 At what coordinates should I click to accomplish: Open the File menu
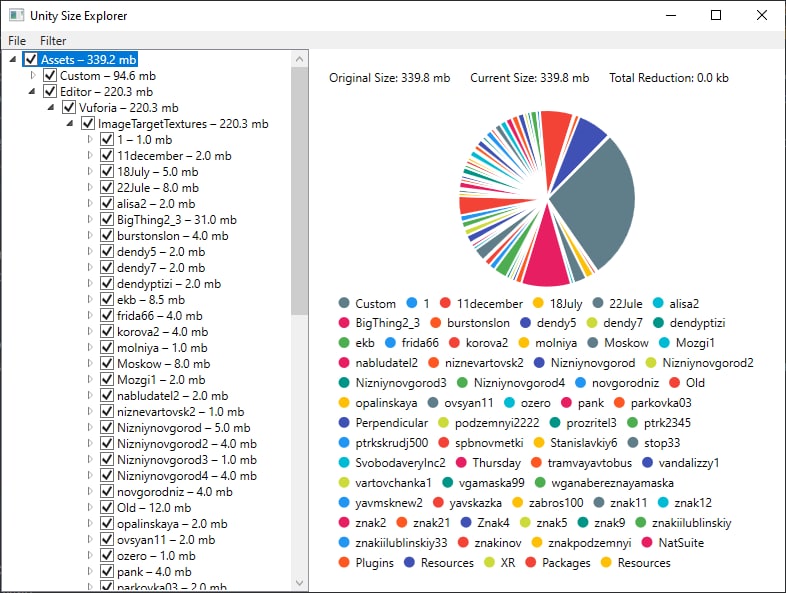(17, 41)
